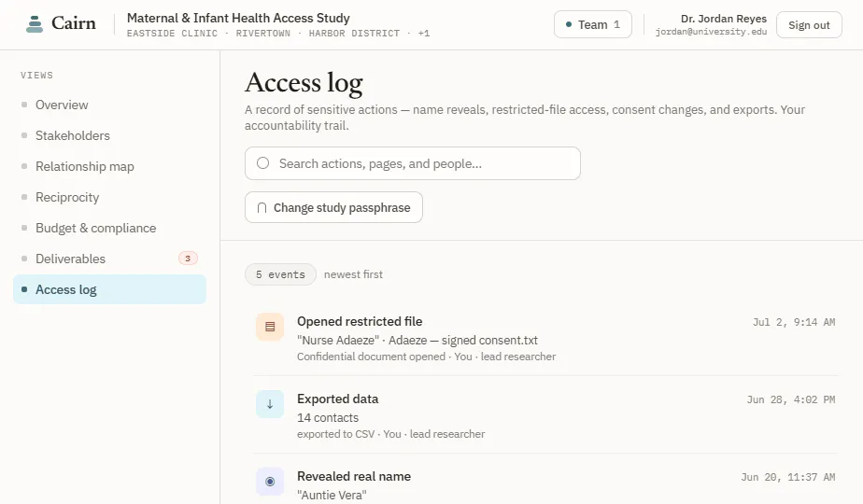The width and height of the screenshot is (863, 504).
Task: Click the Revealed real name eye icon
Action: [x=270, y=482]
